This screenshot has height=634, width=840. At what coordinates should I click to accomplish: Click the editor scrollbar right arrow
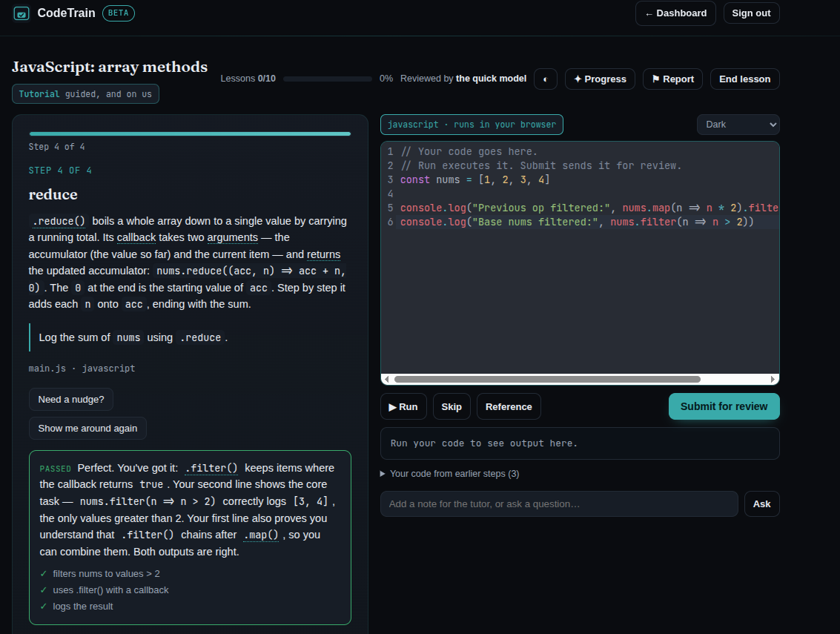(773, 380)
